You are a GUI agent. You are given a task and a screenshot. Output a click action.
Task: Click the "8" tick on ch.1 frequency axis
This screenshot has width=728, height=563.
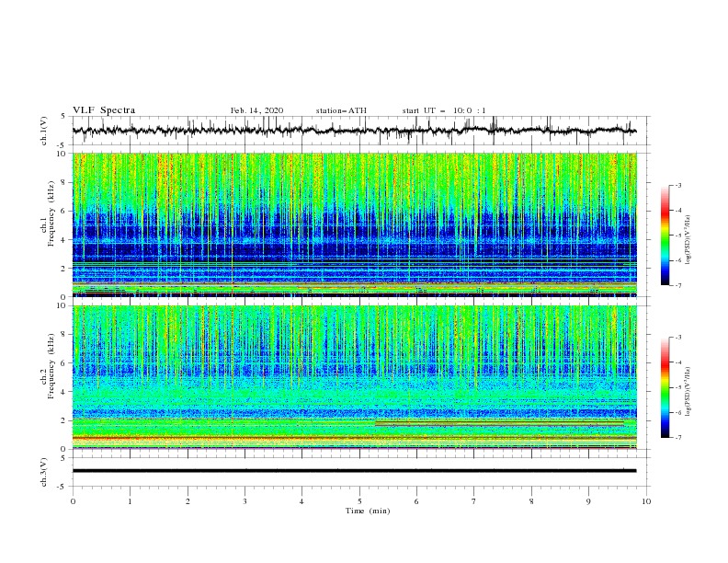point(64,182)
